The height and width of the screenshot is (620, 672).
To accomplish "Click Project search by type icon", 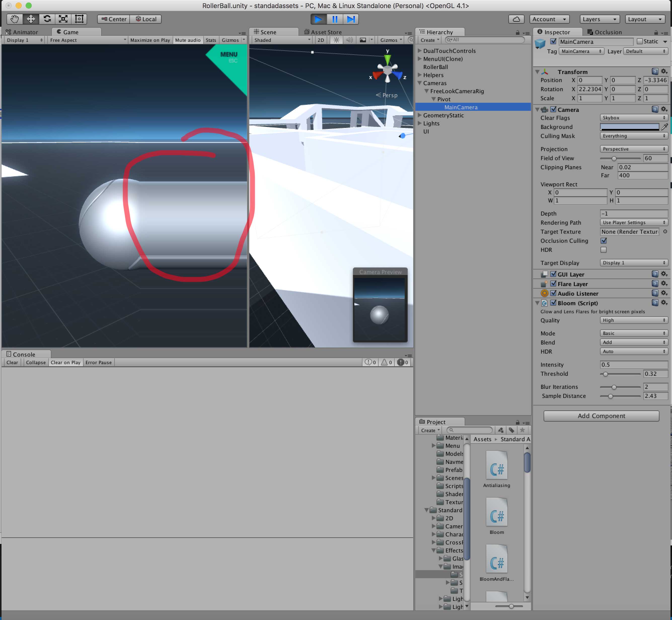I will pyautogui.click(x=501, y=430).
